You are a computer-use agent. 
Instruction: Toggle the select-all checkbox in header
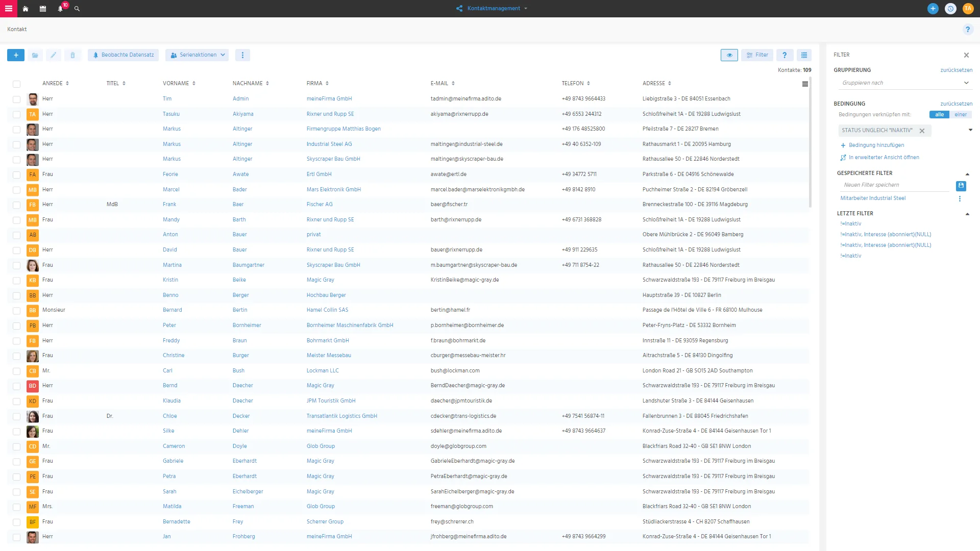(16, 84)
